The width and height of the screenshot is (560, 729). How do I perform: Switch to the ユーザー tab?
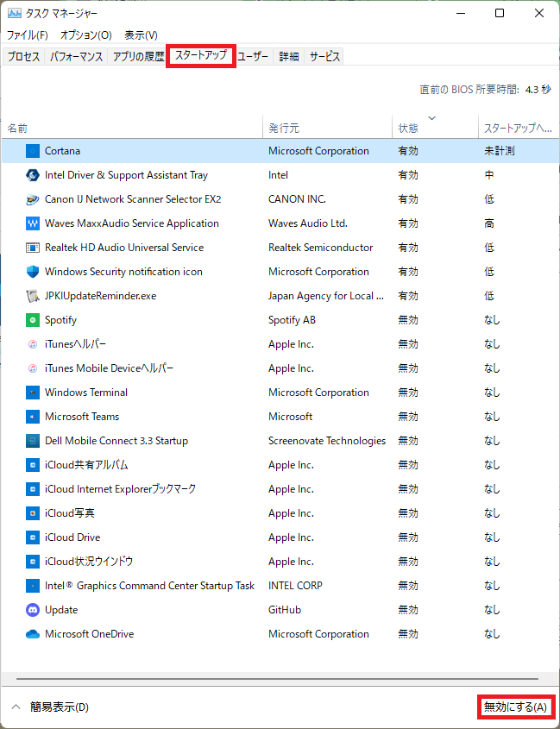[253, 57]
